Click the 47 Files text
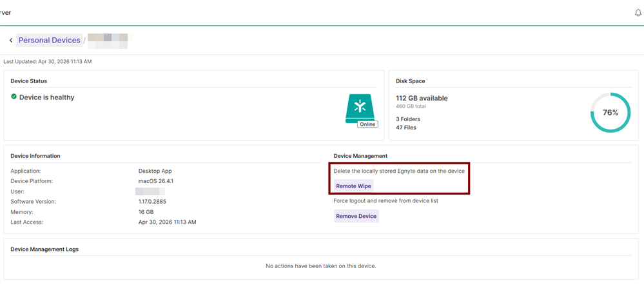 point(405,128)
